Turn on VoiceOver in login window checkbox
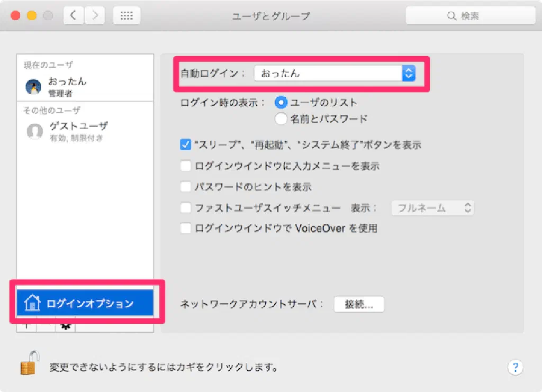 coord(185,229)
